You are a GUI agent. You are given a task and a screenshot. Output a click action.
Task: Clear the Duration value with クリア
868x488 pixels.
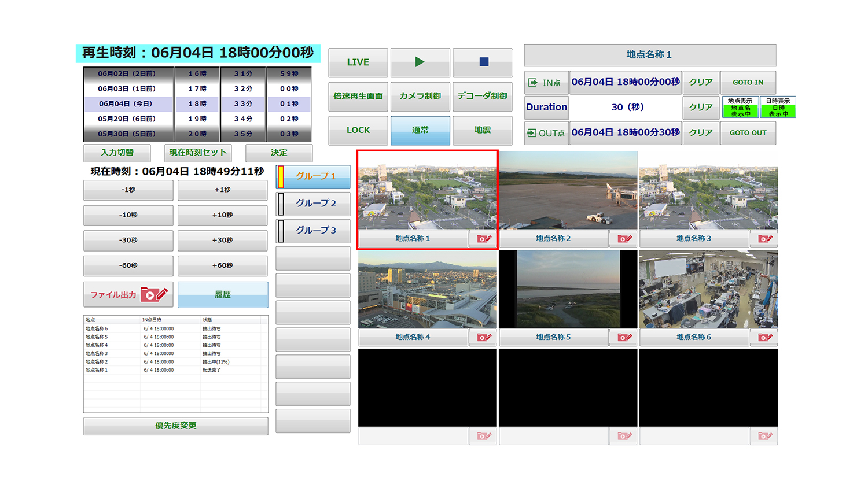(x=701, y=108)
